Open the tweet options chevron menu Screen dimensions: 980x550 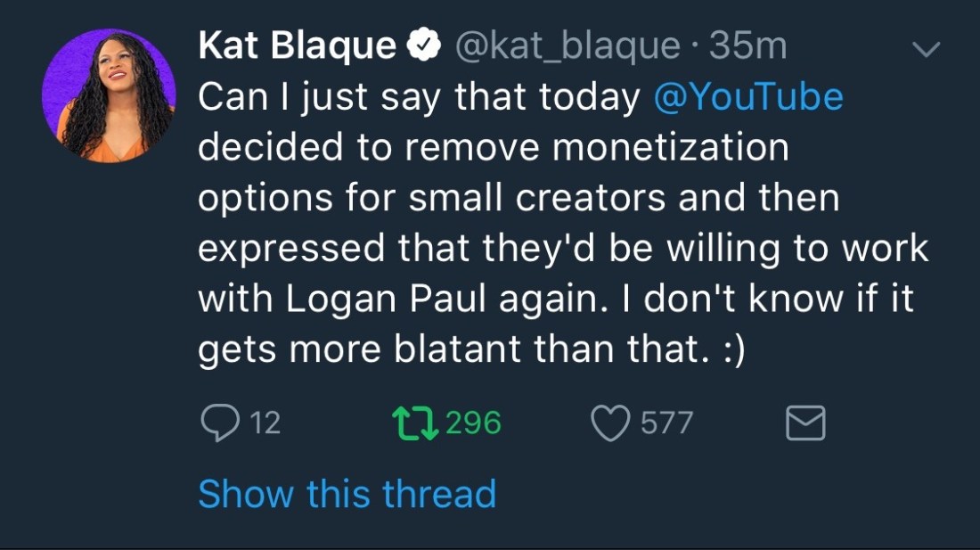(x=927, y=49)
